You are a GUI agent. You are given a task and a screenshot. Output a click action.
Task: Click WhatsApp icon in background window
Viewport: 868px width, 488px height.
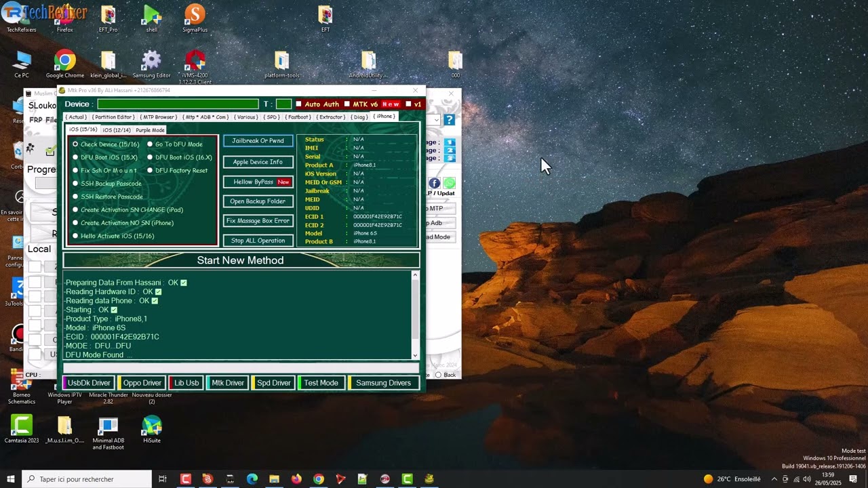coord(449,183)
